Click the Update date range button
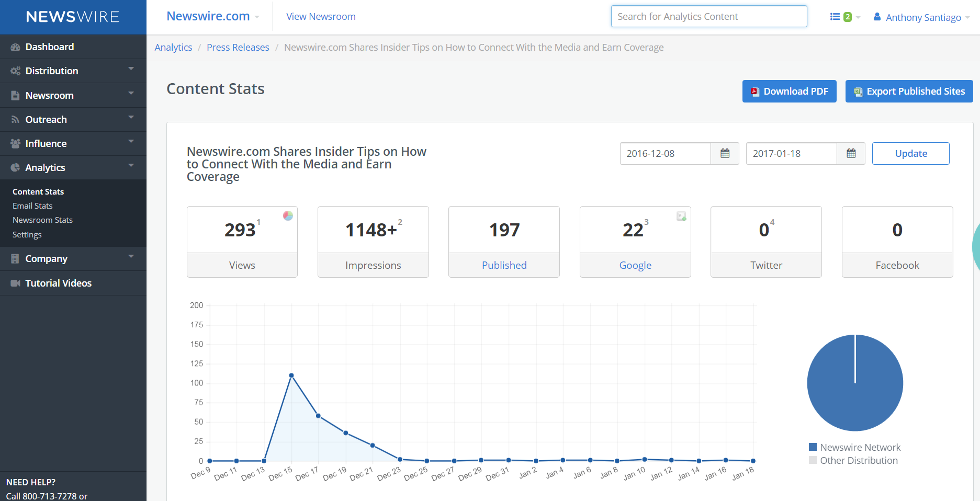The width and height of the screenshot is (980, 501). (x=910, y=154)
